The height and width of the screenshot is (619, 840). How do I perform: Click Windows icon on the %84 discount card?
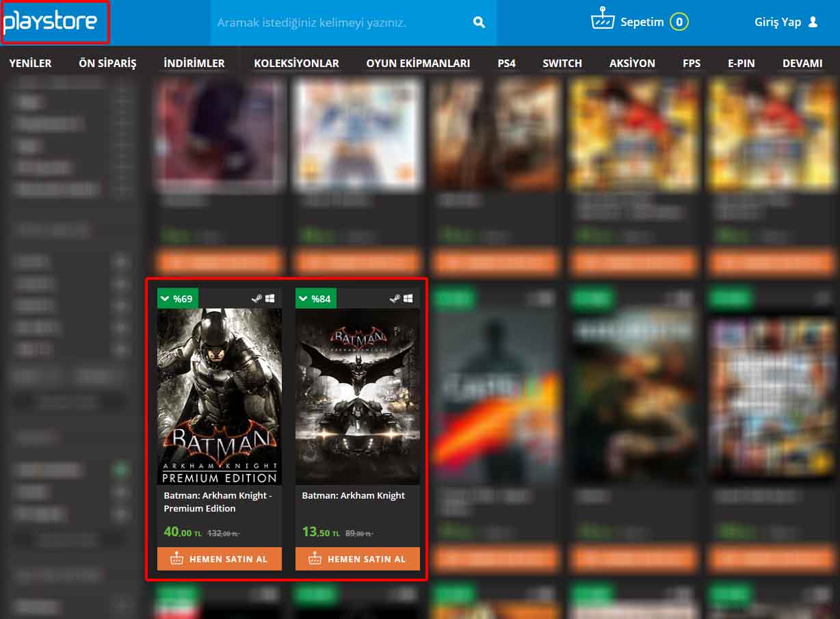point(408,298)
